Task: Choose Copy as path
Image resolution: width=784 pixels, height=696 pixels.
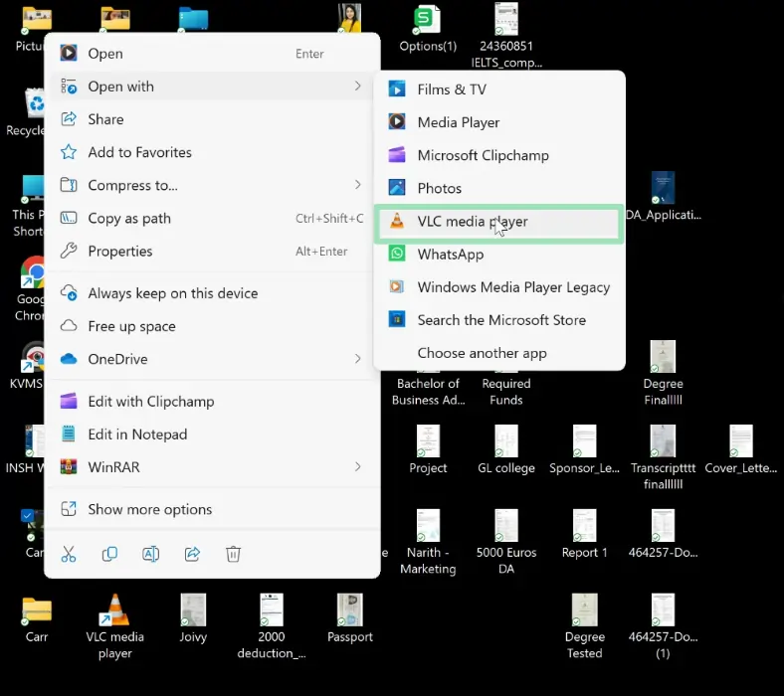Action: (x=212, y=219)
